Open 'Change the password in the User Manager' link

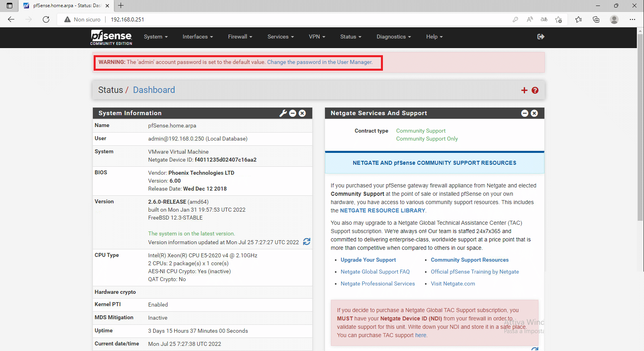(x=320, y=62)
